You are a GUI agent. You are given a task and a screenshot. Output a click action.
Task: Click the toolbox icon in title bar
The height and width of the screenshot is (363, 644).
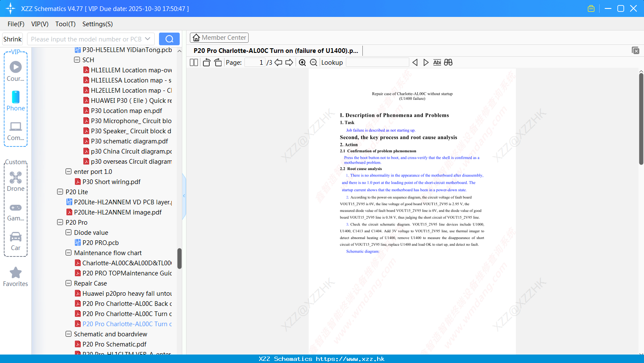tap(591, 8)
